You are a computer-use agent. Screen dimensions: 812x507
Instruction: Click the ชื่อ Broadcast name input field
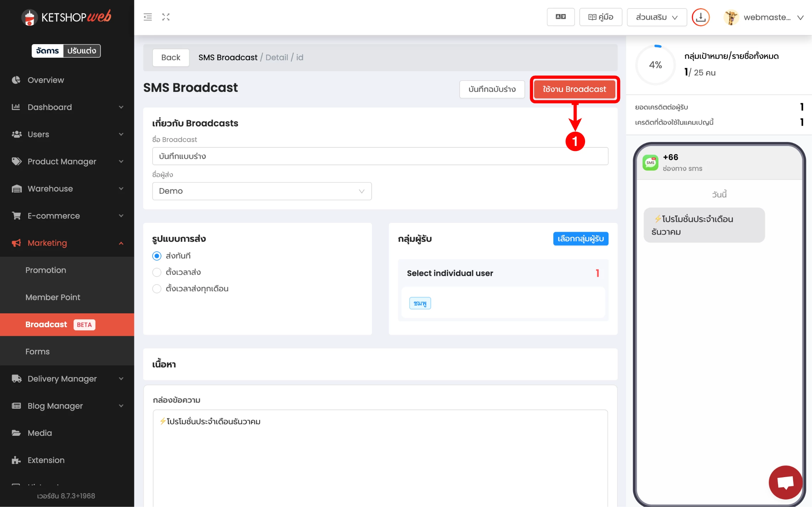pyautogui.click(x=380, y=156)
